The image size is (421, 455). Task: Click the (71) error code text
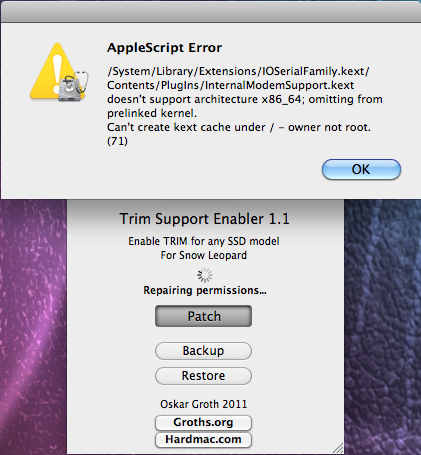click(117, 141)
